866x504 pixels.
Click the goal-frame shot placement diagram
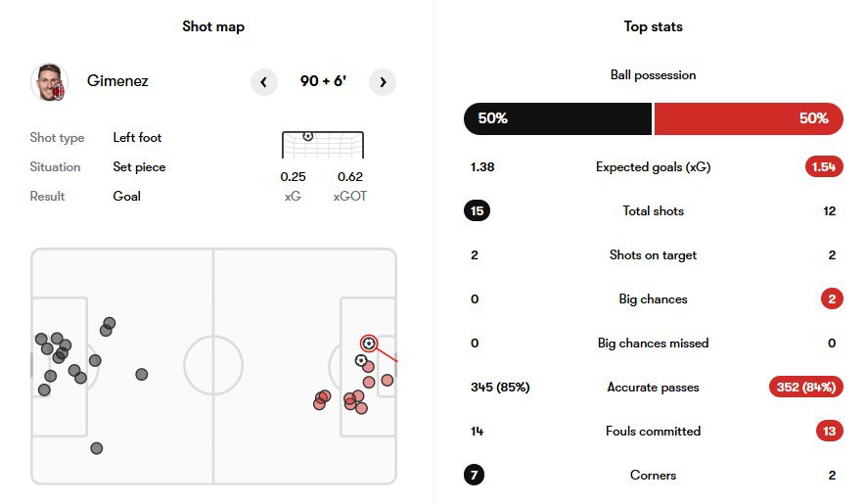point(323,145)
